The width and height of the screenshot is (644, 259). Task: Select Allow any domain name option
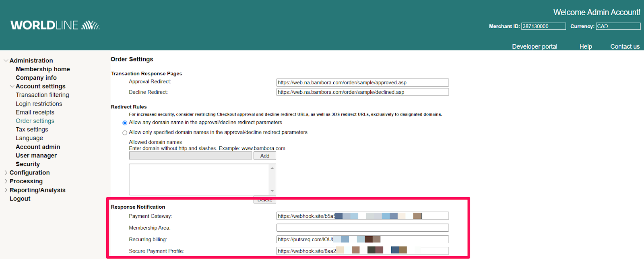coord(125,123)
